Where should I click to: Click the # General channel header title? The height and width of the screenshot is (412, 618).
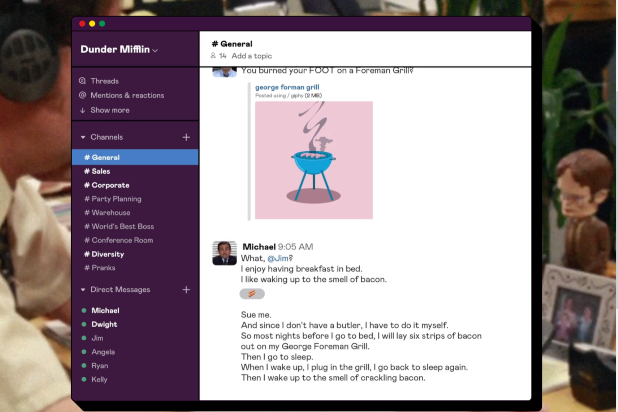pyautogui.click(x=232, y=44)
